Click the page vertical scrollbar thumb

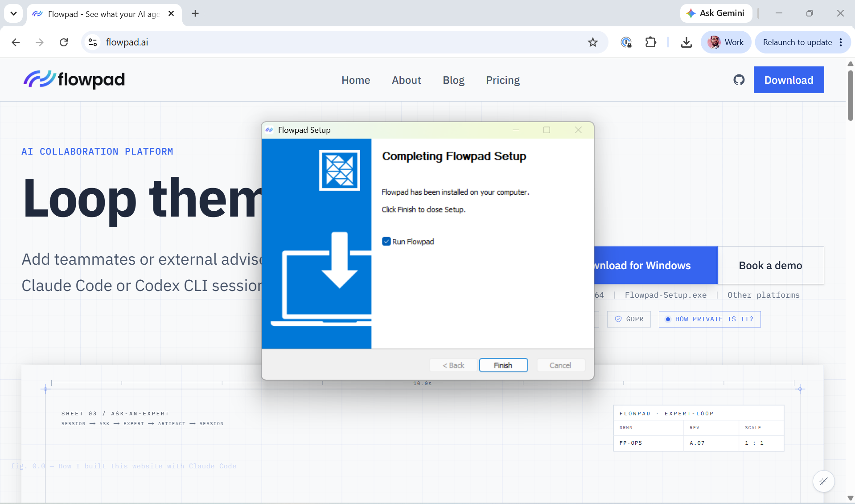(850, 95)
